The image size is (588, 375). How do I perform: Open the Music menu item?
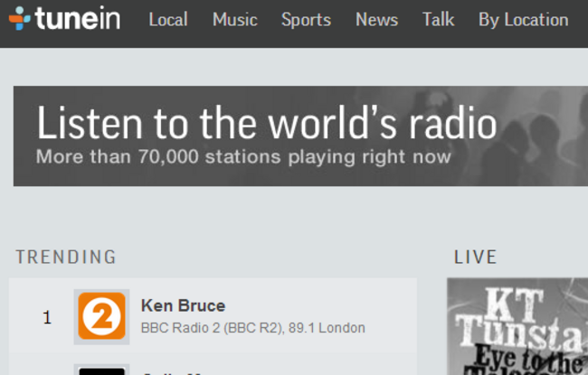pos(235,20)
